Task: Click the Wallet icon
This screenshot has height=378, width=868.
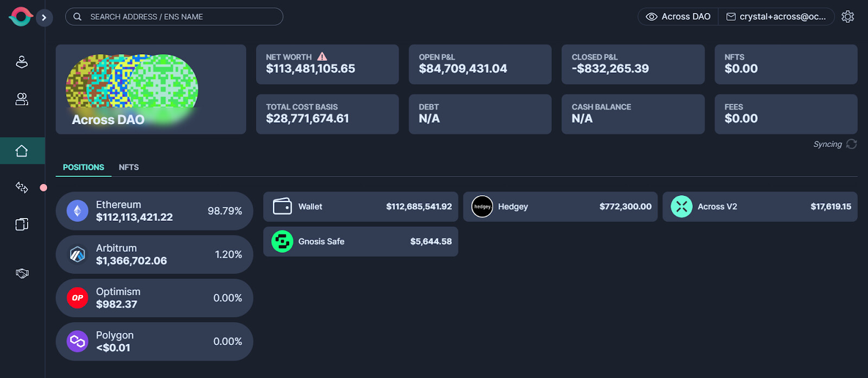Action: (x=282, y=207)
